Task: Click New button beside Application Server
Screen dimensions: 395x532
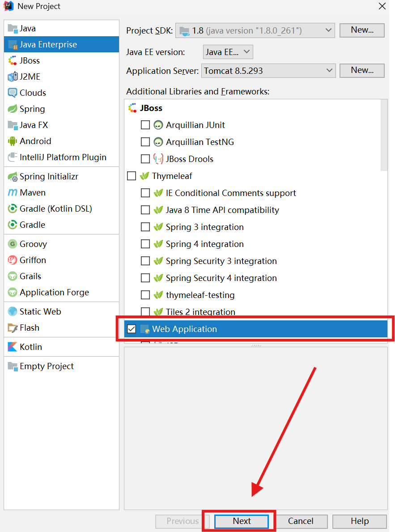Action: [362, 71]
